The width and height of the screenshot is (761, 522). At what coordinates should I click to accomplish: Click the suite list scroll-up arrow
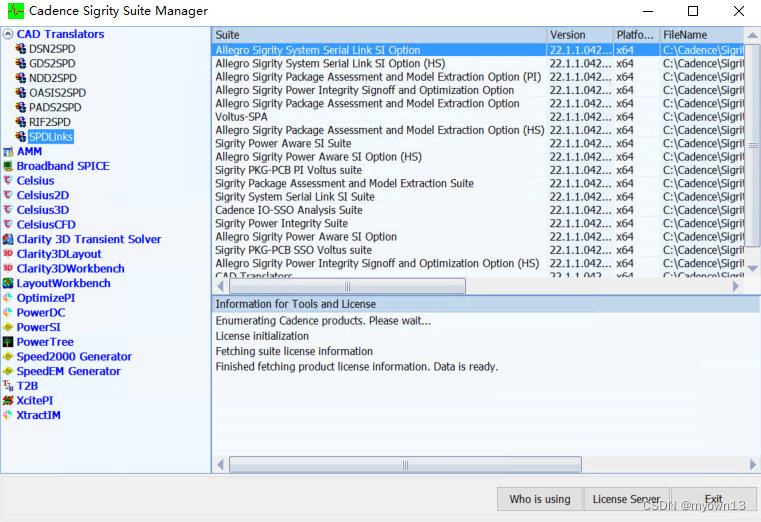pyautogui.click(x=752, y=35)
